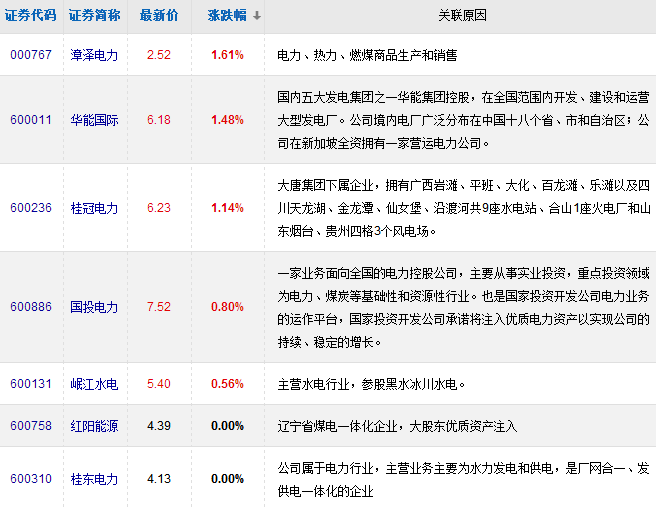656x510 pixels.
Task: Sort by 证券代码 column header
Action: tap(31, 15)
